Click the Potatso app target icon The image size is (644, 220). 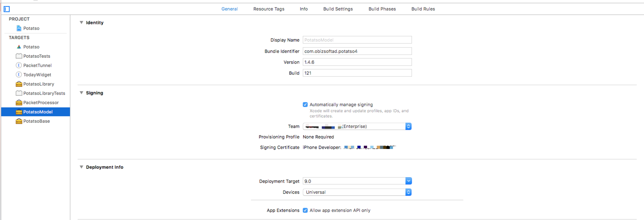19,47
